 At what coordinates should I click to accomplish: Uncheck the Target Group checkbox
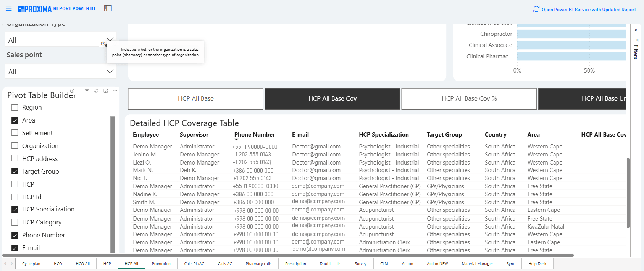pos(15,171)
